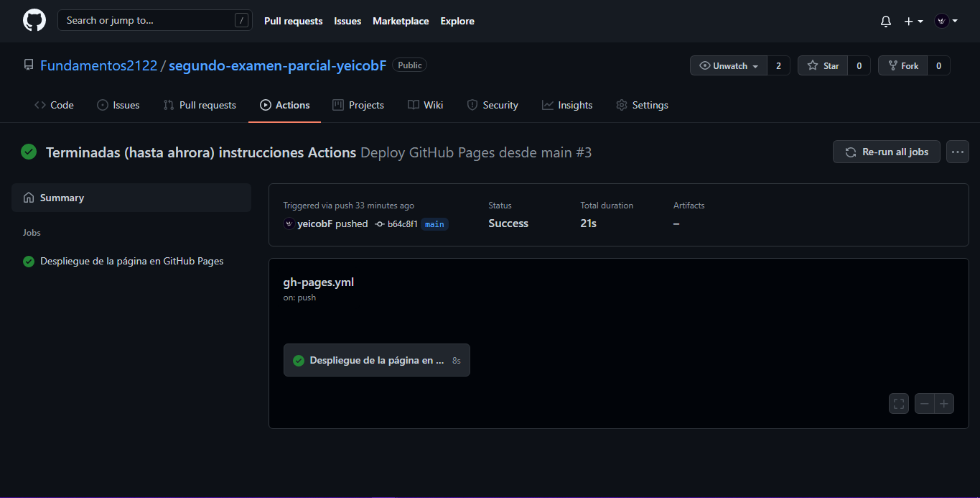Select the Actions tab
Viewport: 980px width, 498px height.
pos(285,105)
